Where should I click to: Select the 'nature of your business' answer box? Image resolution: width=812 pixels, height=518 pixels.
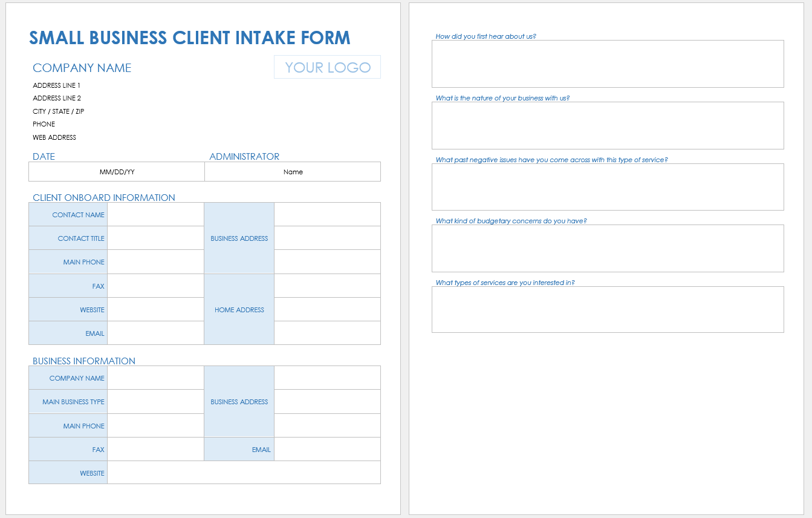(607, 125)
